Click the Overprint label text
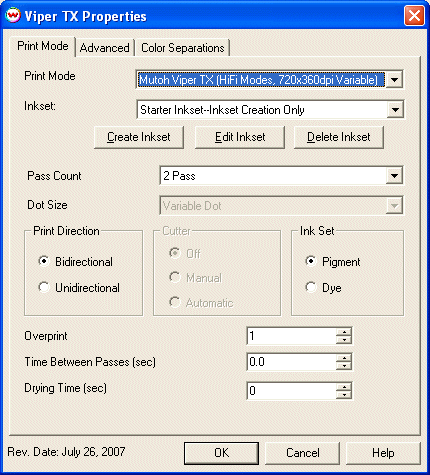 46,336
